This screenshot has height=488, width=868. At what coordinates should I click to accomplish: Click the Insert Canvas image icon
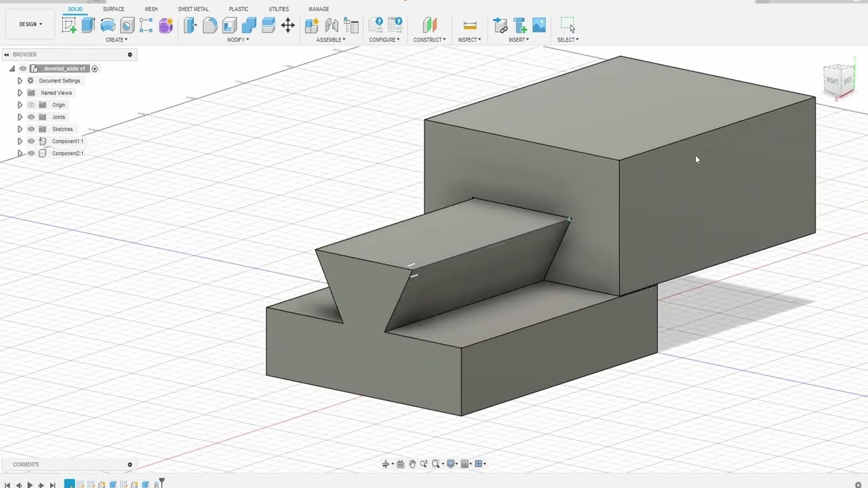point(539,26)
